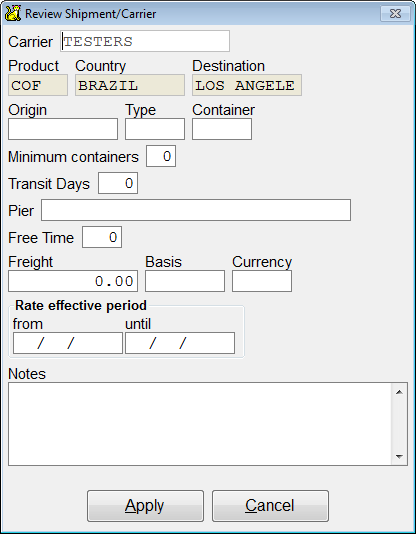Click the rate effective 'from' date field
Image resolution: width=416 pixels, height=534 pixels.
click(x=68, y=343)
